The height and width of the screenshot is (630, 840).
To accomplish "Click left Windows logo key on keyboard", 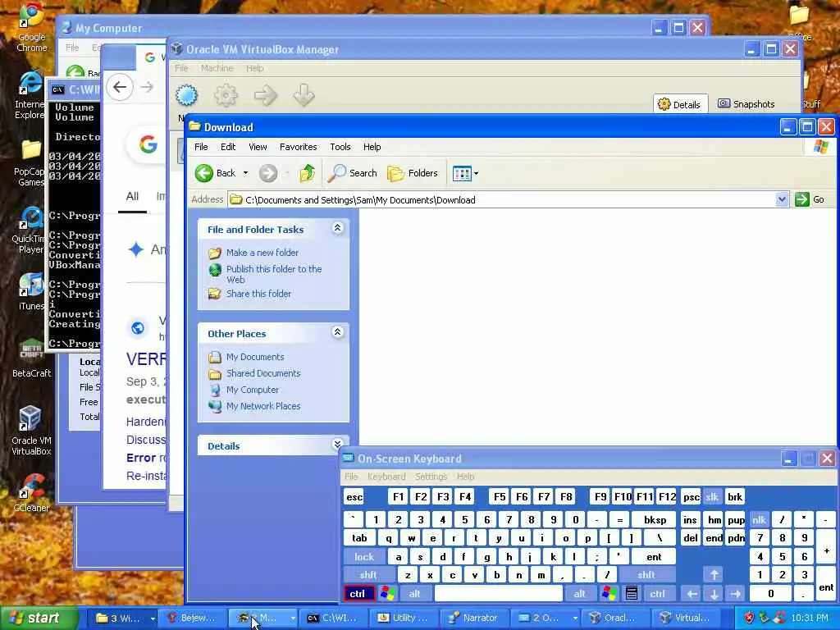I will (x=387, y=594).
